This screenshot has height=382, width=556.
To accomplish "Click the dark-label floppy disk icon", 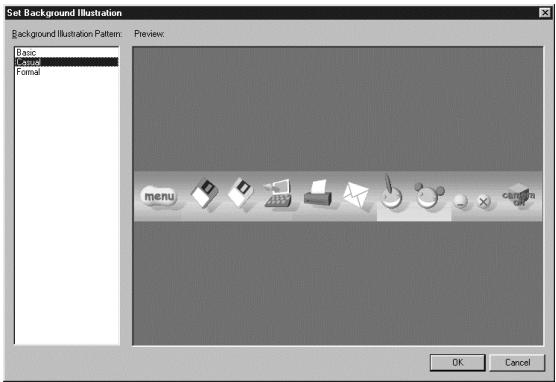I will pyautogui.click(x=205, y=194).
